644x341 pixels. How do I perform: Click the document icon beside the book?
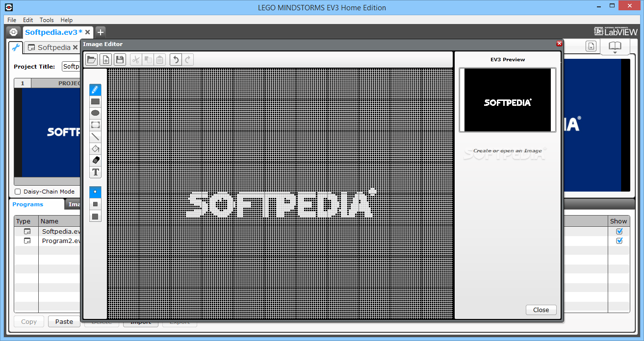592,46
